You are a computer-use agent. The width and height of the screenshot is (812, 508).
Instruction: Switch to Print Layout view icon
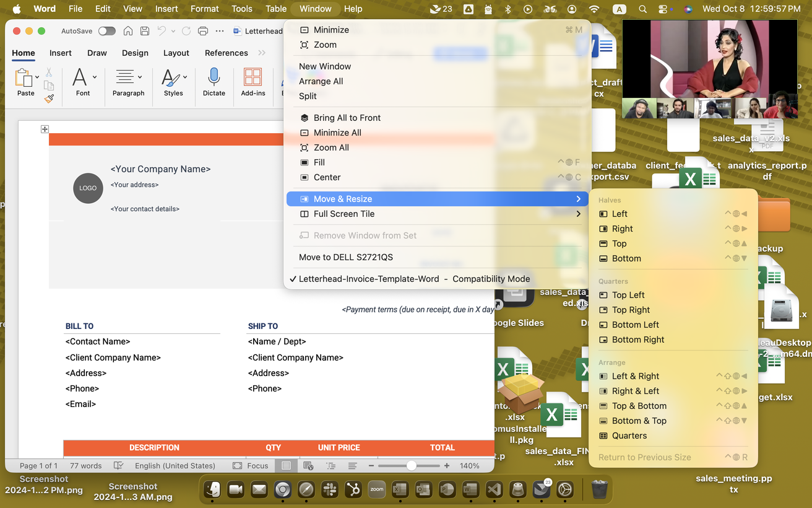(x=286, y=466)
